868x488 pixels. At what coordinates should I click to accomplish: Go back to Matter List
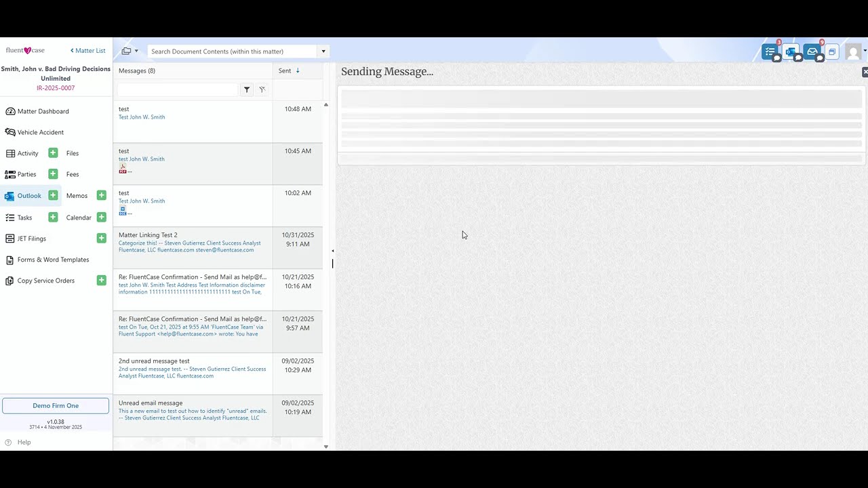coord(88,51)
